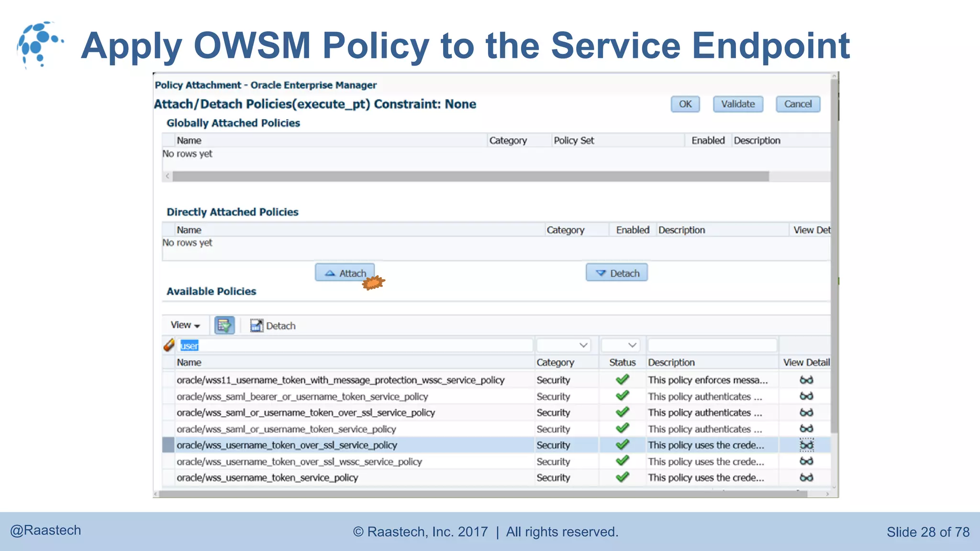The height and width of the screenshot is (551, 980).
Task: Click row selector of highlighted over_ssl_service_policy row
Action: click(x=168, y=445)
